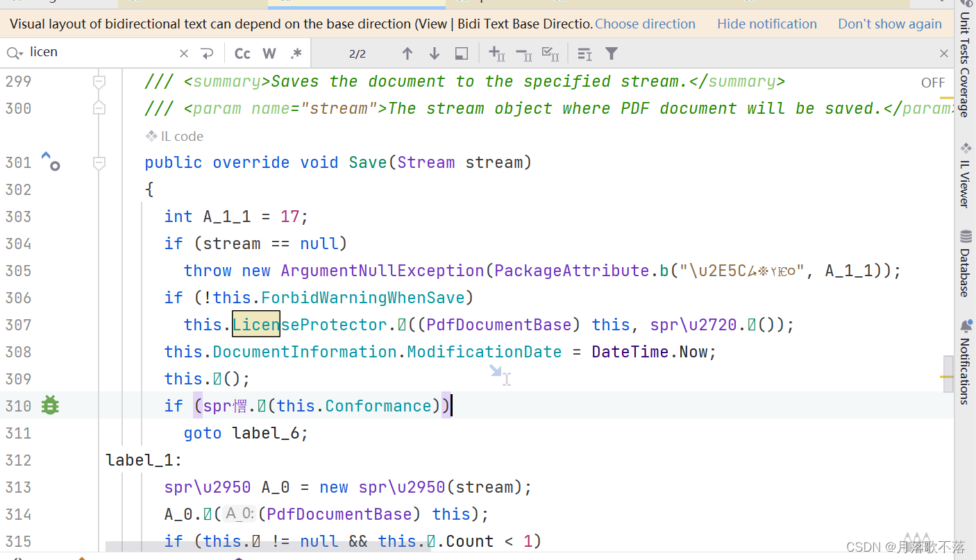976x560 pixels.
Task: Open the Database tool window
Action: coord(965,264)
